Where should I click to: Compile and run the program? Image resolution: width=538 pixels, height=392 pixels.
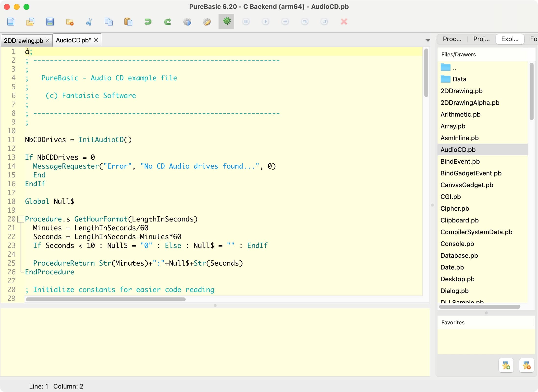pyautogui.click(x=187, y=22)
